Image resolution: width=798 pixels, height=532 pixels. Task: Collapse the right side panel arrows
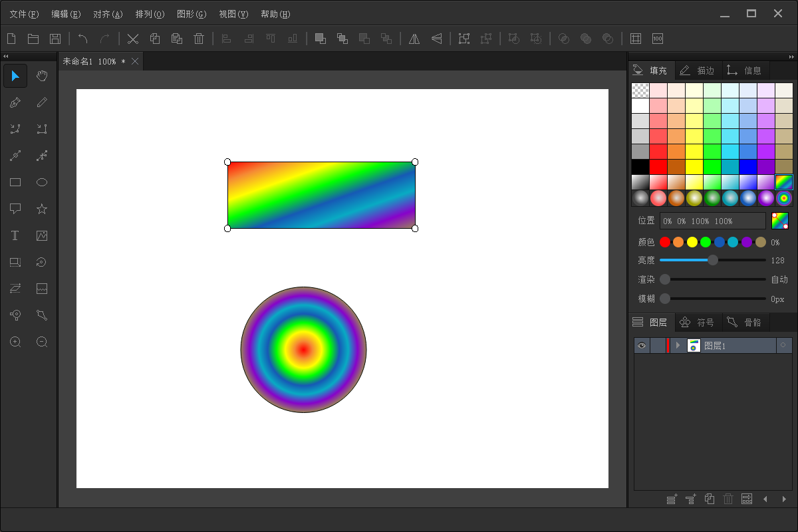coord(792,56)
